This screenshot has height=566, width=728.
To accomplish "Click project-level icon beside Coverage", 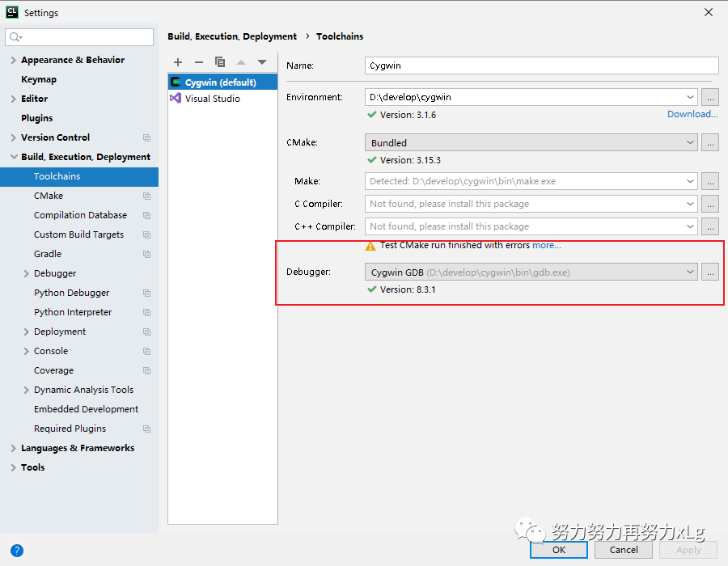I will pyautogui.click(x=146, y=370).
